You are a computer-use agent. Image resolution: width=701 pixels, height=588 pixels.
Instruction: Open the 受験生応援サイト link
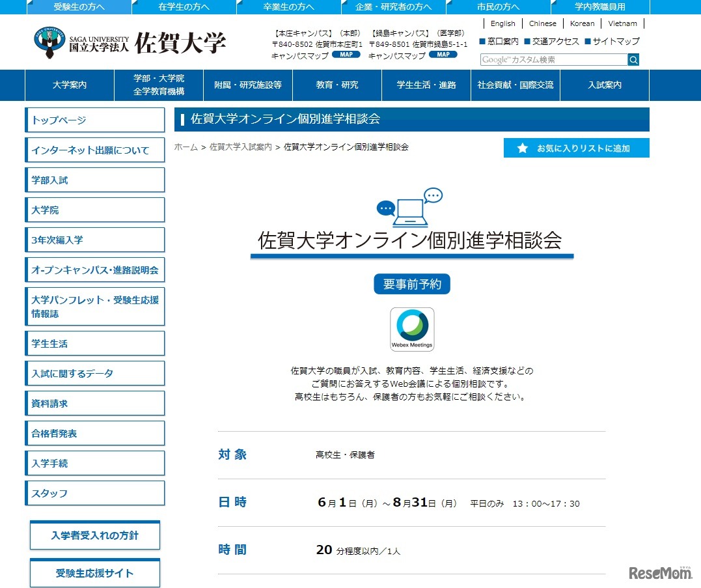(x=94, y=573)
